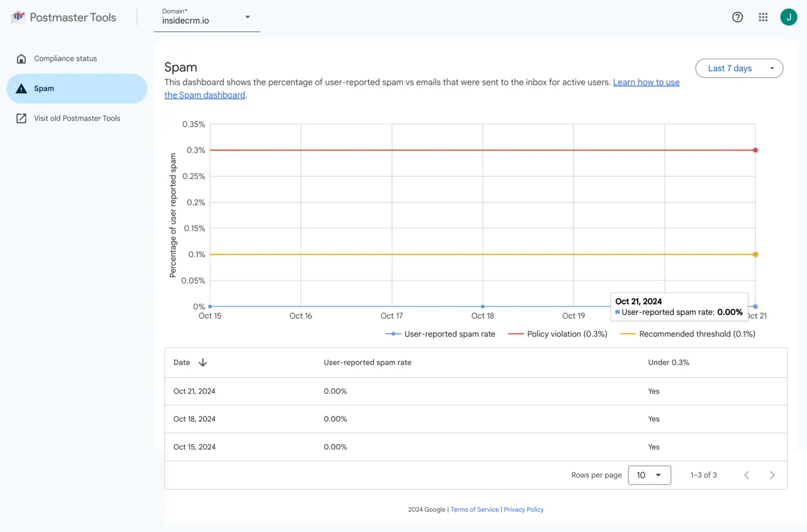
Task: Click the Postmaster Tools title text
Action: coord(73,17)
